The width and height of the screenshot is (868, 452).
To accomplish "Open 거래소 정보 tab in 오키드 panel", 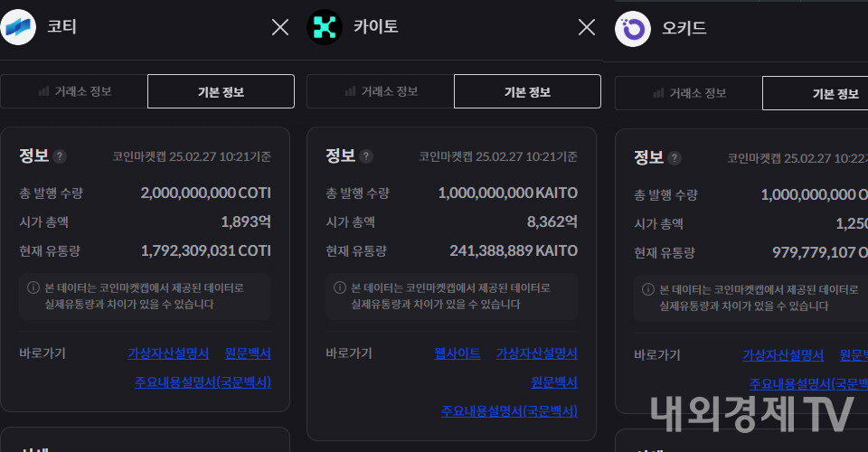I will click(689, 93).
